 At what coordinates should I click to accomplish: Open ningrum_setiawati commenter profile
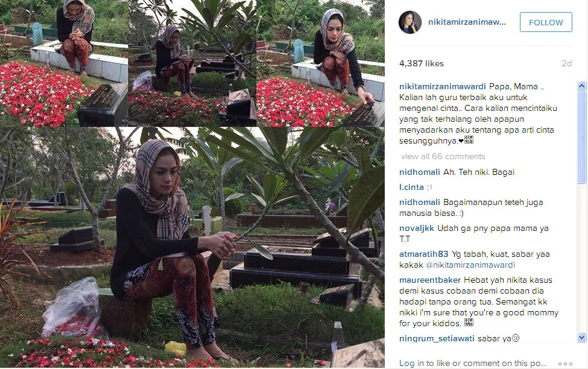click(x=437, y=338)
